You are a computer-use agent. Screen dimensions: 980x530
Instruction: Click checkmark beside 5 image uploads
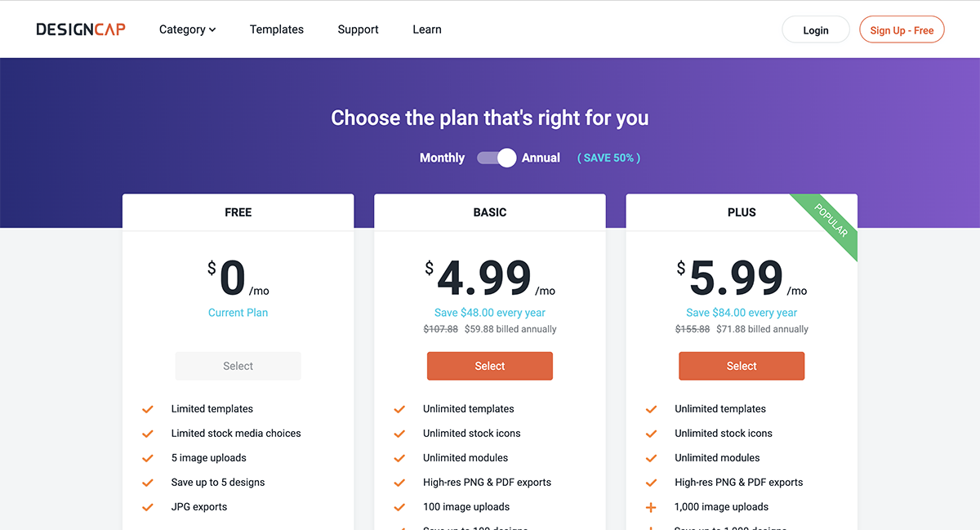[x=148, y=458]
